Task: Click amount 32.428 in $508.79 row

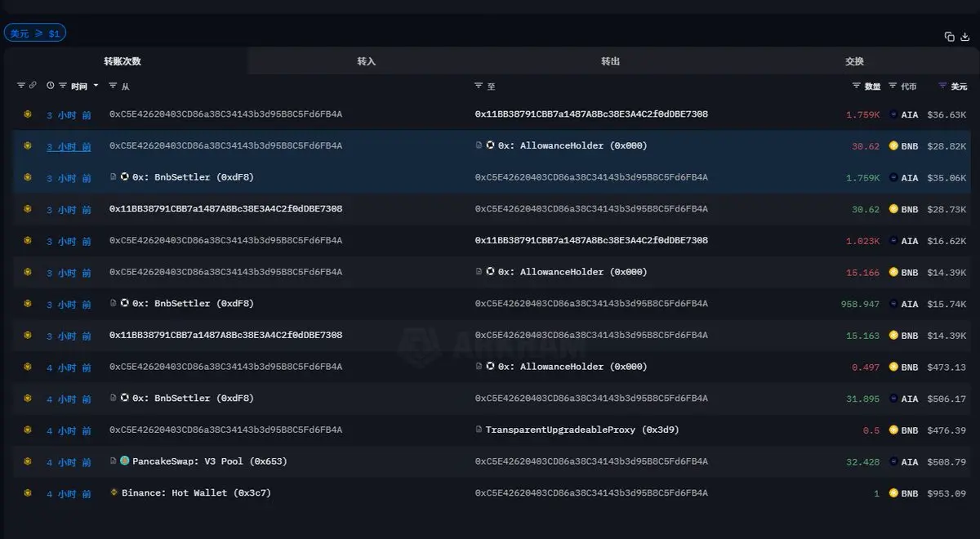Action: click(x=863, y=461)
